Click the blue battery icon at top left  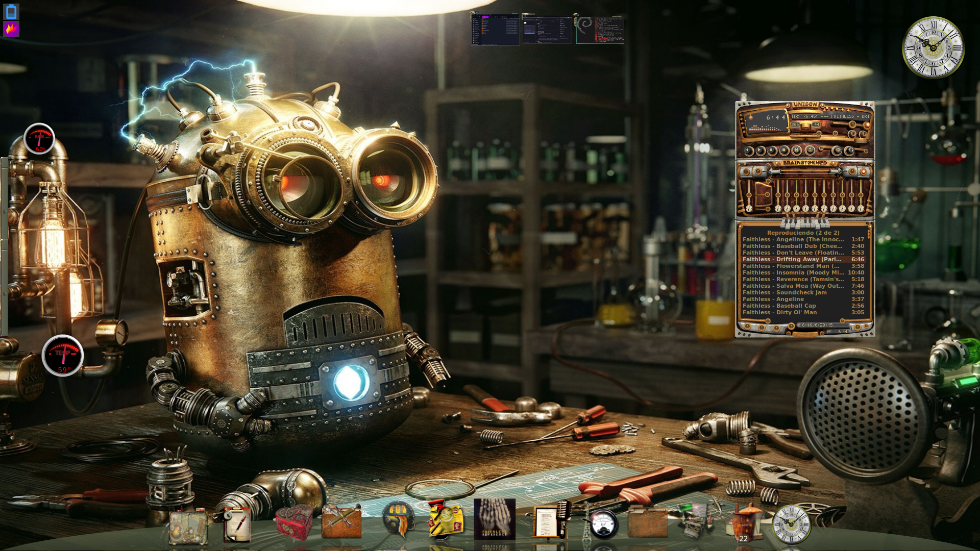(11, 11)
